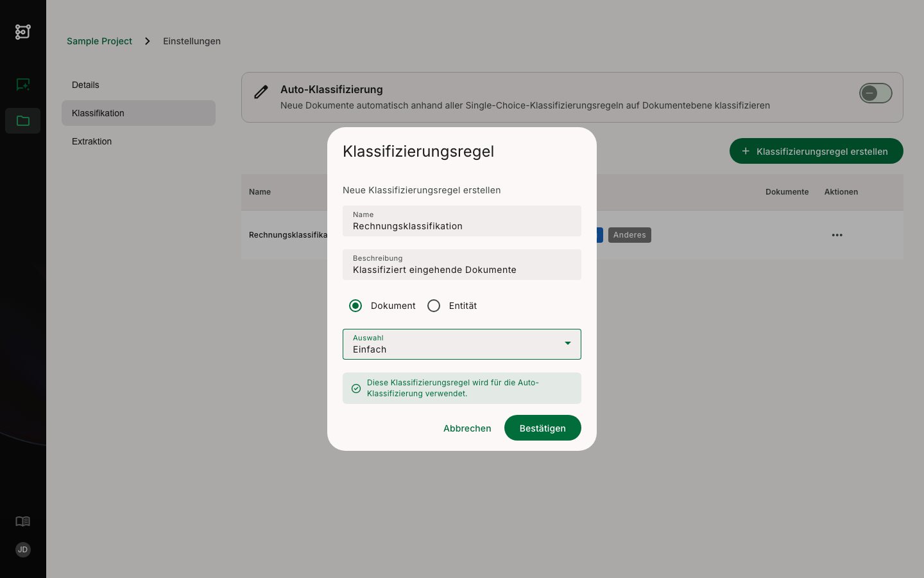Click Bestätigen to confirm the rule
924x578 pixels.
543,428
